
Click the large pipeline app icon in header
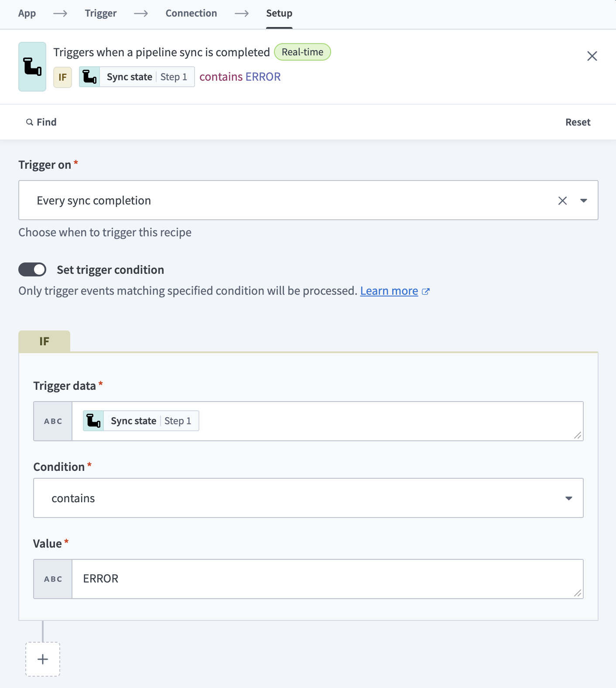coord(32,67)
